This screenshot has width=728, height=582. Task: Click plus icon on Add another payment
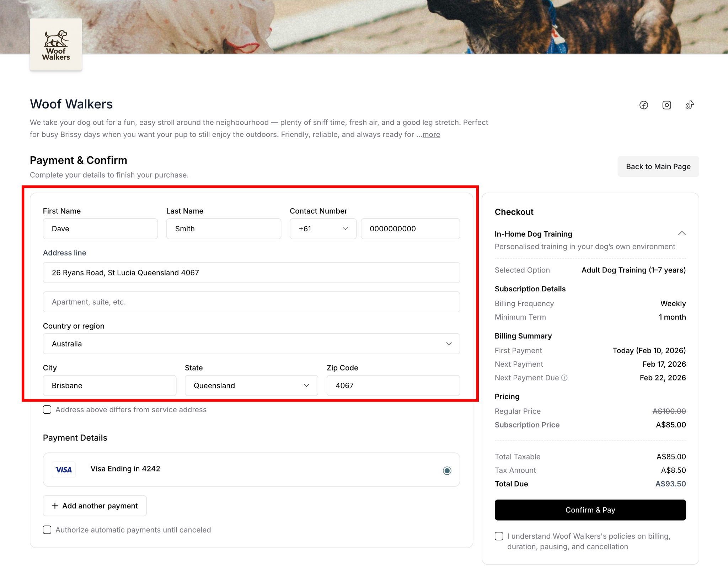coord(55,506)
